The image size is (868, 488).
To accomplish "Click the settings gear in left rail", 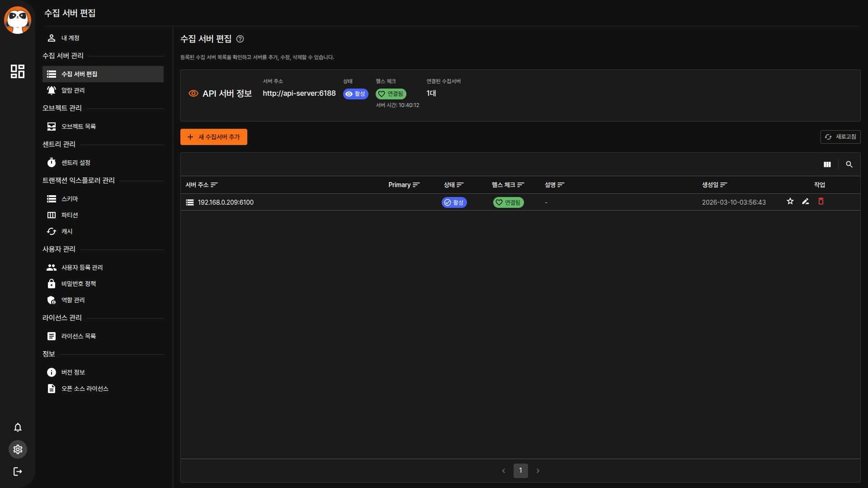I will (18, 449).
